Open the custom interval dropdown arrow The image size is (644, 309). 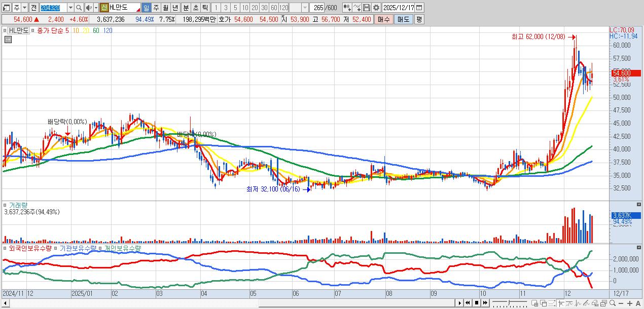[x=305, y=8]
